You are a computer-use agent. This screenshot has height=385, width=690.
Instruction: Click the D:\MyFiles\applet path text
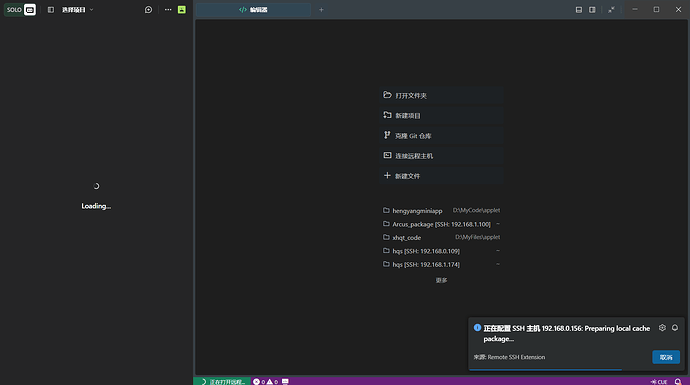(x=477, y=237)
